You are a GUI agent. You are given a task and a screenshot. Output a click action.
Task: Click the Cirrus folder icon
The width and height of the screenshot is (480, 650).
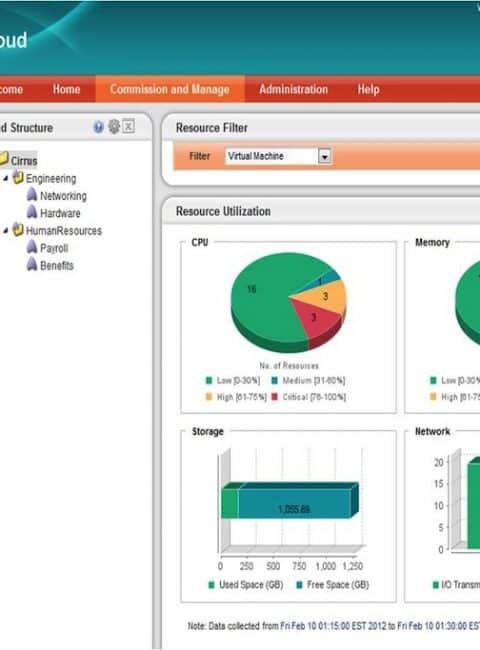[3, 158]
